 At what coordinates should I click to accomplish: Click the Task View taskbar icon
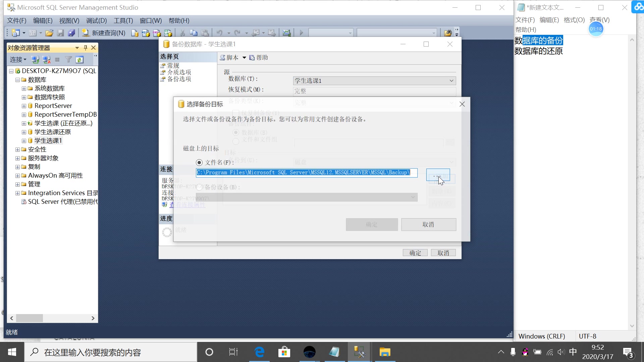pos(233,352)
